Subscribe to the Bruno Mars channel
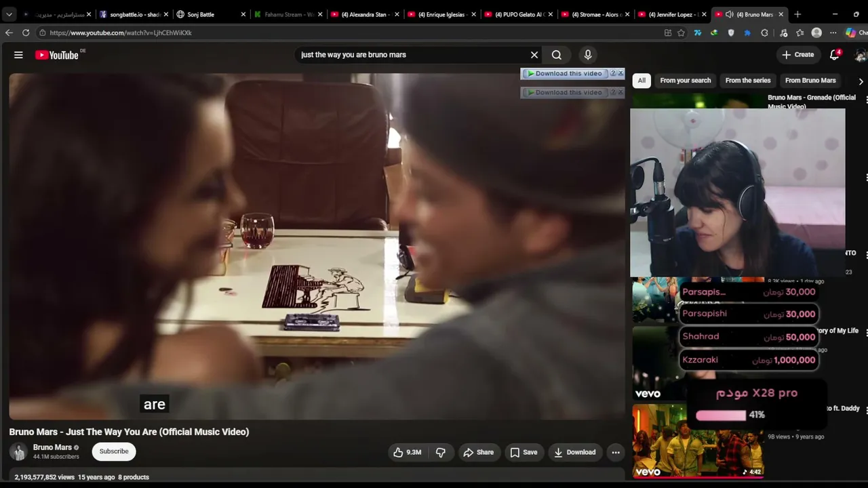 (114, 451)
